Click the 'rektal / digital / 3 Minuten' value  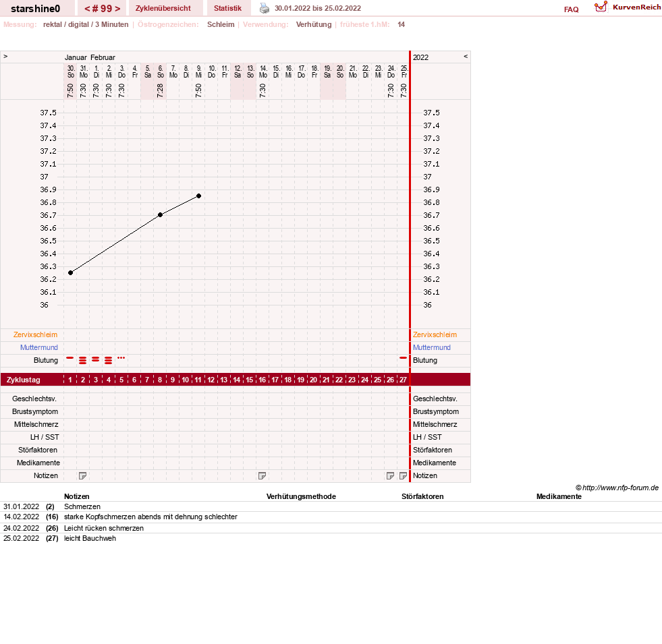point(86,24)
